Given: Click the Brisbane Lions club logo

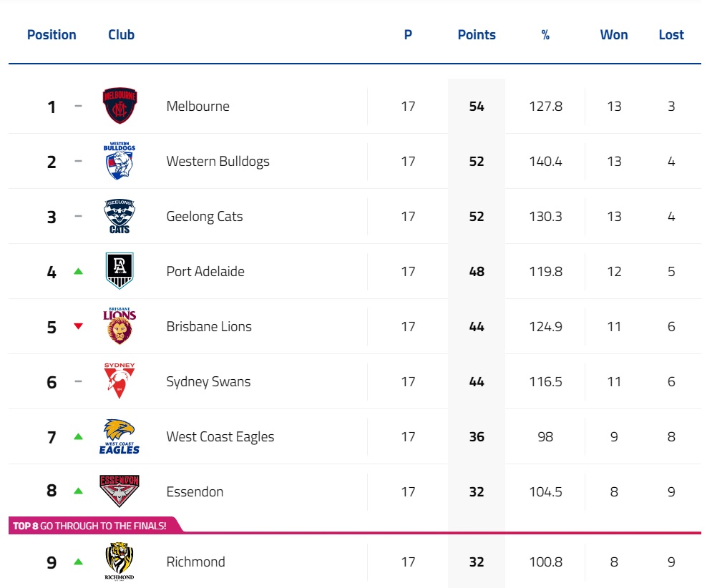Looking at the screenshot, I should [120, 326].
